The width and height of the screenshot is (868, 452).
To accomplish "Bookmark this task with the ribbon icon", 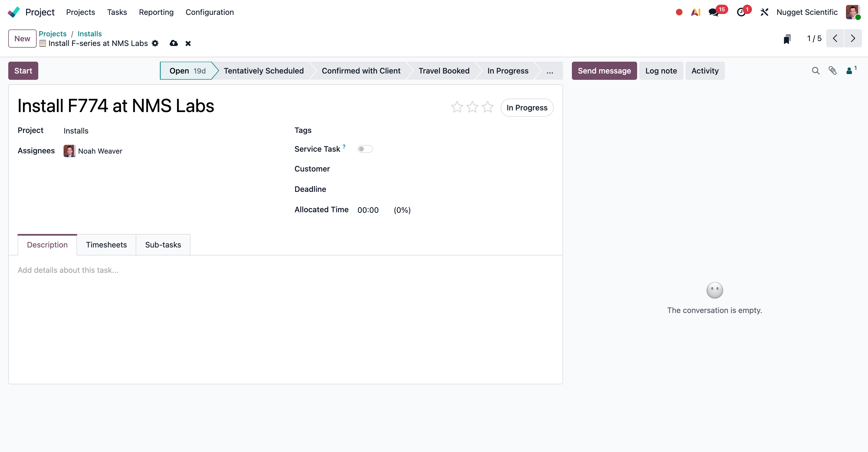I will pyautogui.click(x=787, y=39).
